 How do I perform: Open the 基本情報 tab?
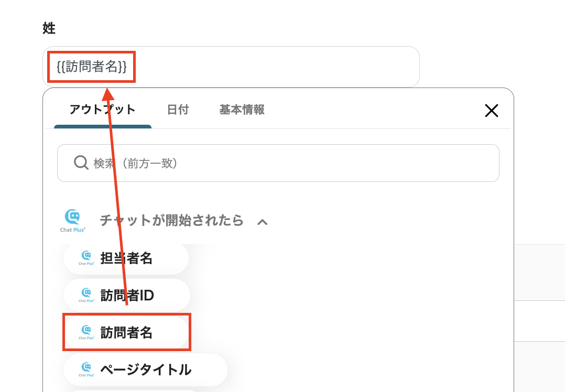pos(242,110)
